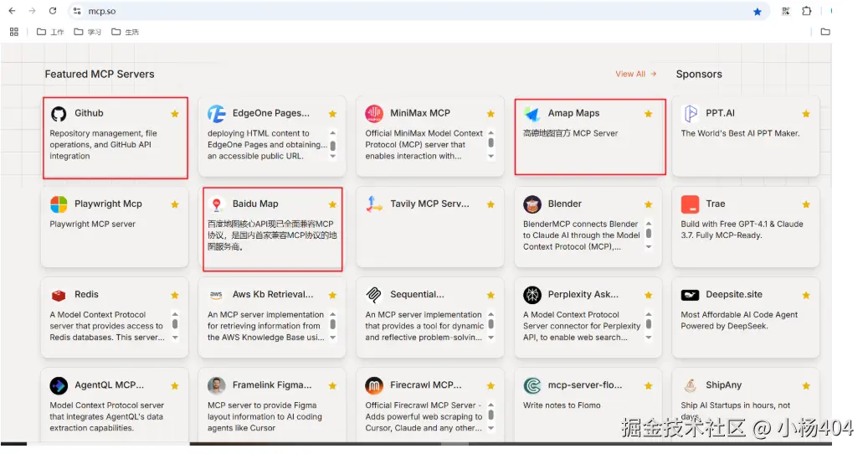
Task: Click the MiniMax MCP logo icon
Action: [x=374, y=114]
